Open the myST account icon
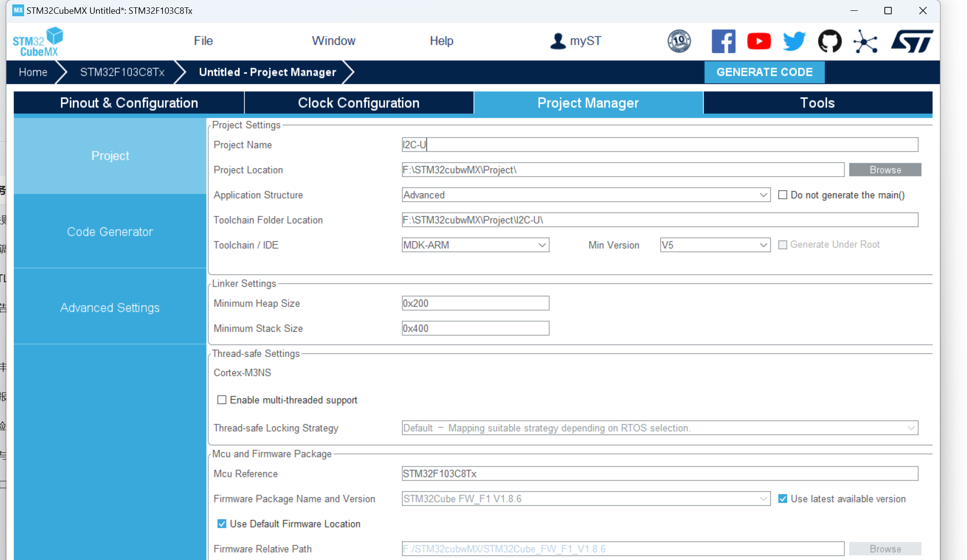 pos(558,41)
